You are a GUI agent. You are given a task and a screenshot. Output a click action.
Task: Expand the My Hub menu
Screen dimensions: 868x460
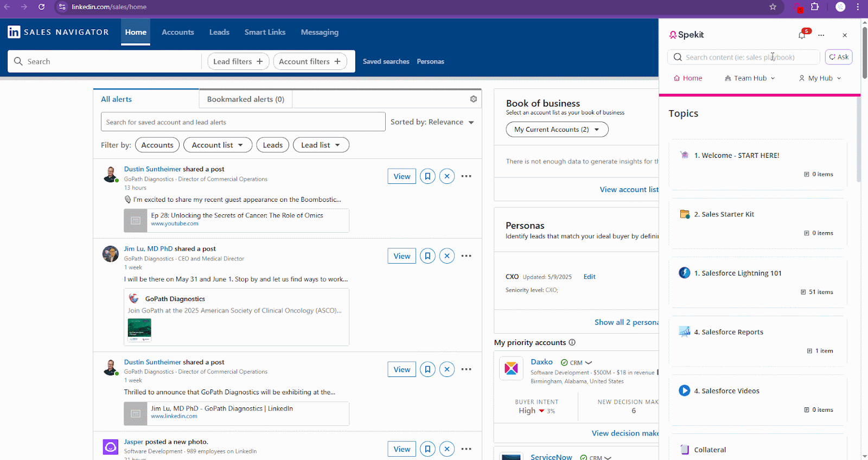click(820, 78)
